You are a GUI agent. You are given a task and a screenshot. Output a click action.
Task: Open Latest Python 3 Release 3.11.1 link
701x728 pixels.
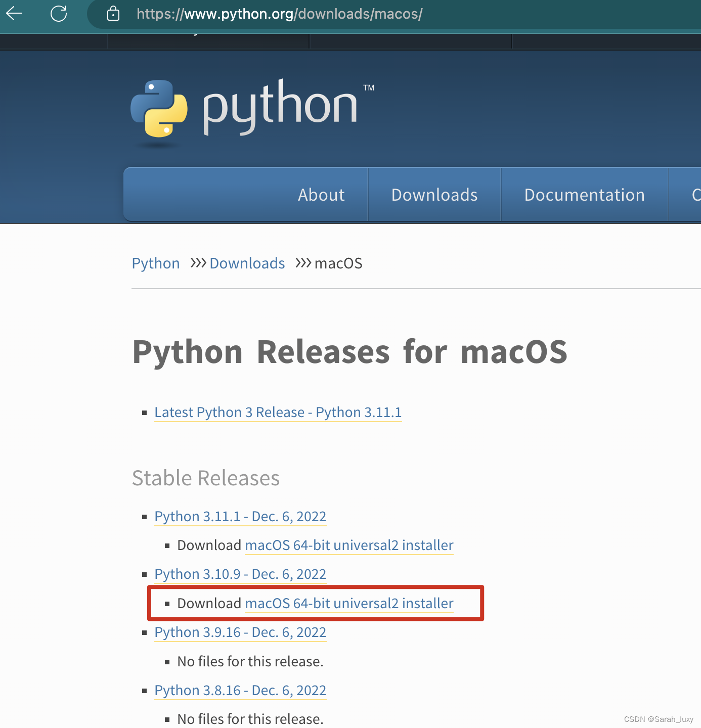278,413
